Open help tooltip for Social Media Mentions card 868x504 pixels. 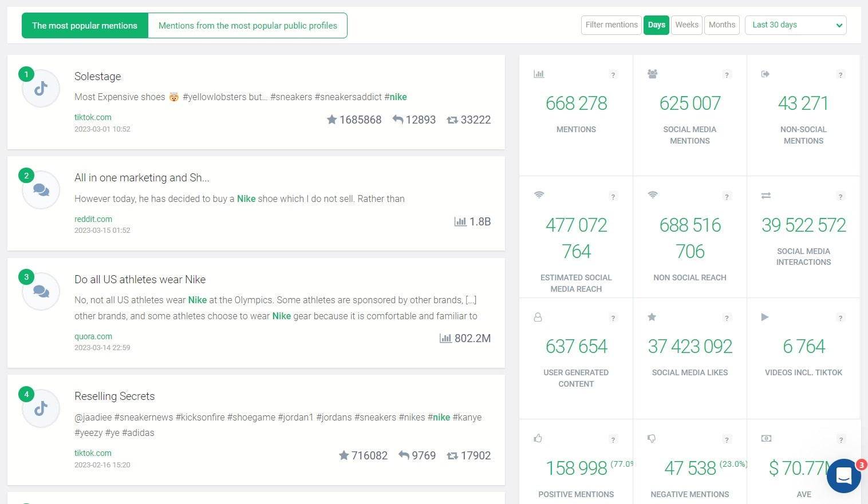point(727,75)
